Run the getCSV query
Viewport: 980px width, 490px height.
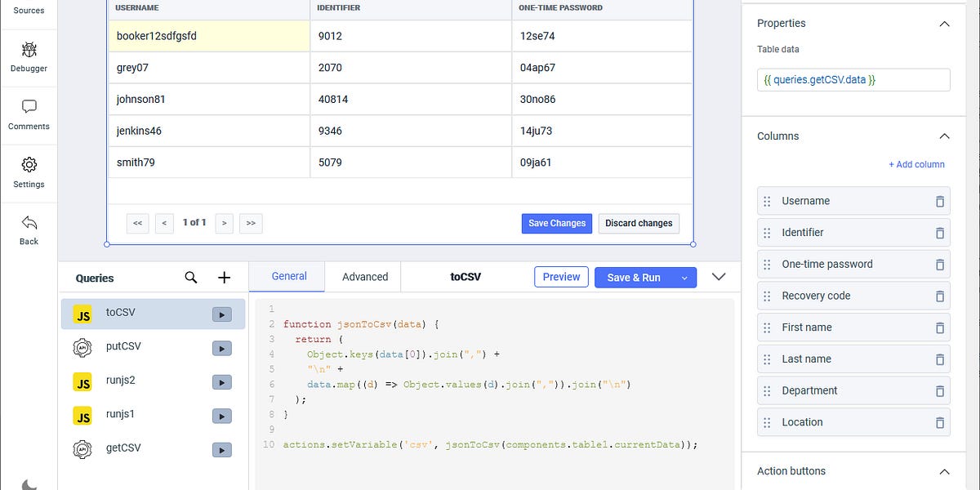click(220, 449)
